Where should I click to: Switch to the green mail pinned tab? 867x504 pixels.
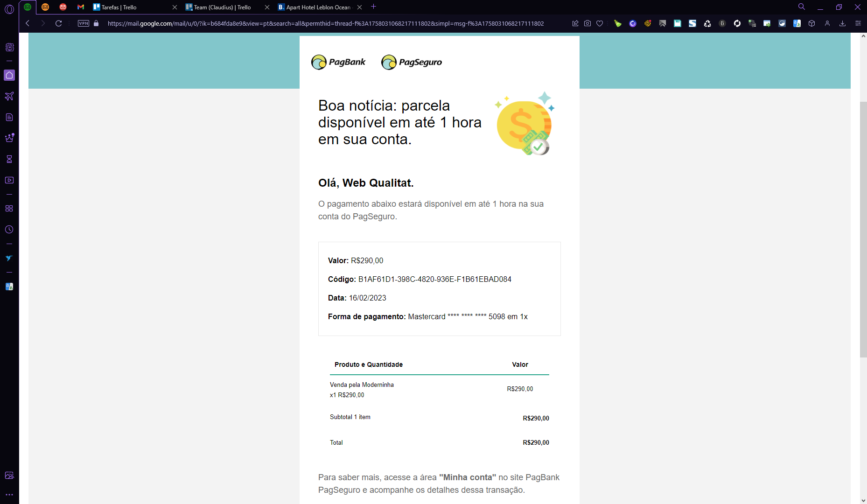tap(28, 7)
